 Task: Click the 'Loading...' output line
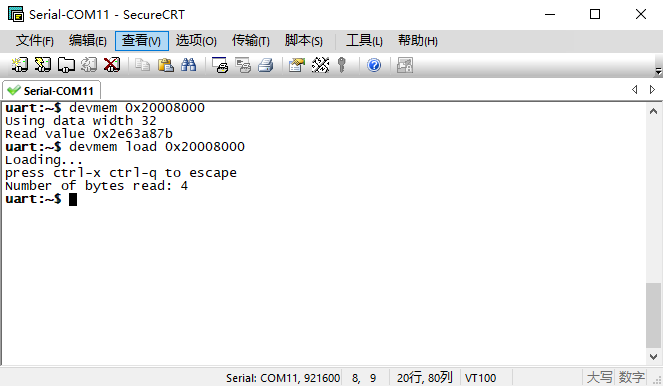44,160
